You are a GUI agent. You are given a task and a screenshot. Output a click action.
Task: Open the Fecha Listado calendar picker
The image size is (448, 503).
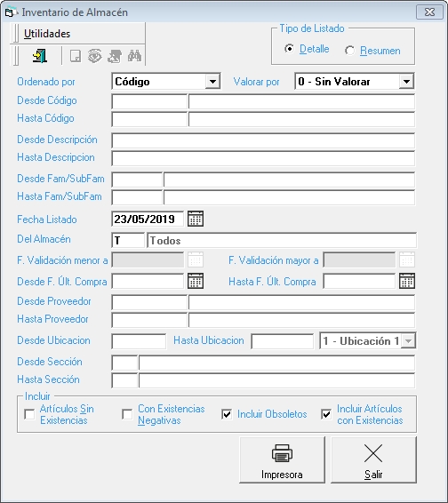pos(196,219)
